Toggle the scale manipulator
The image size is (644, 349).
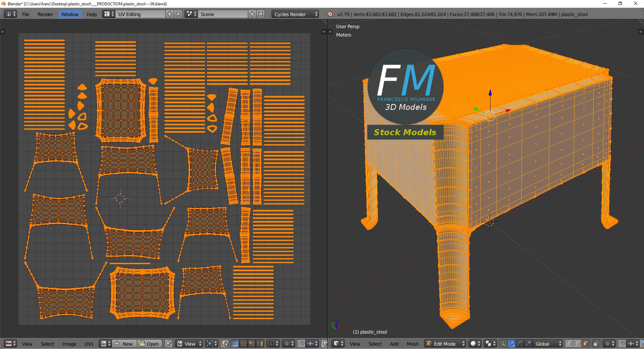[x=528, y=344]
